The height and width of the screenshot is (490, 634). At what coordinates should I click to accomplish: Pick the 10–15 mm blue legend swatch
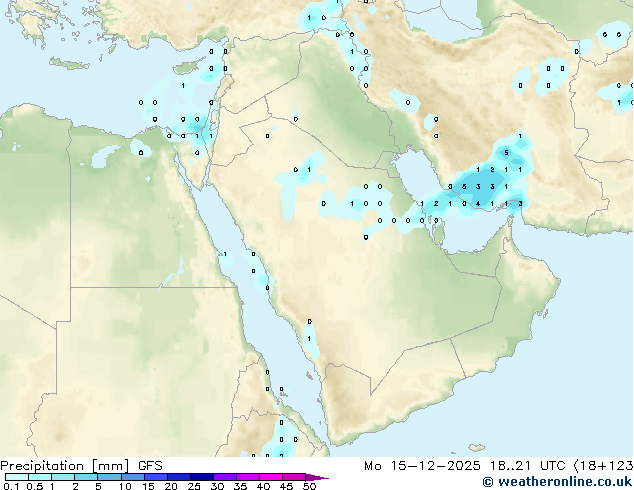133,477
